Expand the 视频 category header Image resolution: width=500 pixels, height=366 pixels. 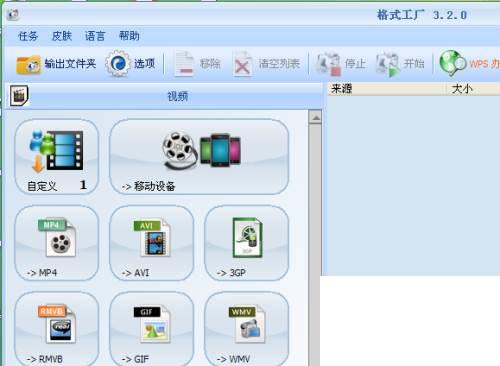[x=164, y=96]
